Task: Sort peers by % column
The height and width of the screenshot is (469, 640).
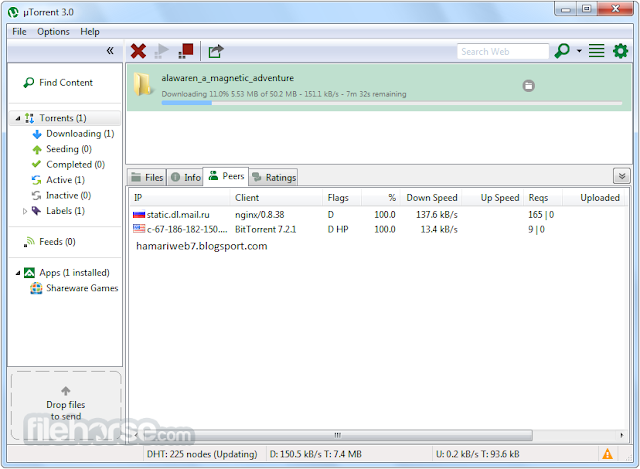Action: 381,198
